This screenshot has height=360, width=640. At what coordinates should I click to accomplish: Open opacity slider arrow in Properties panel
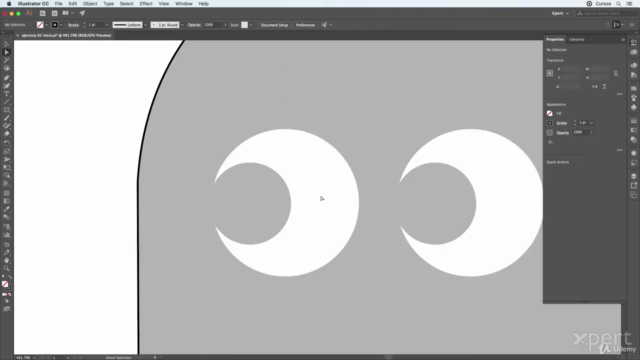pyautogui.click(x=591, y=133)
